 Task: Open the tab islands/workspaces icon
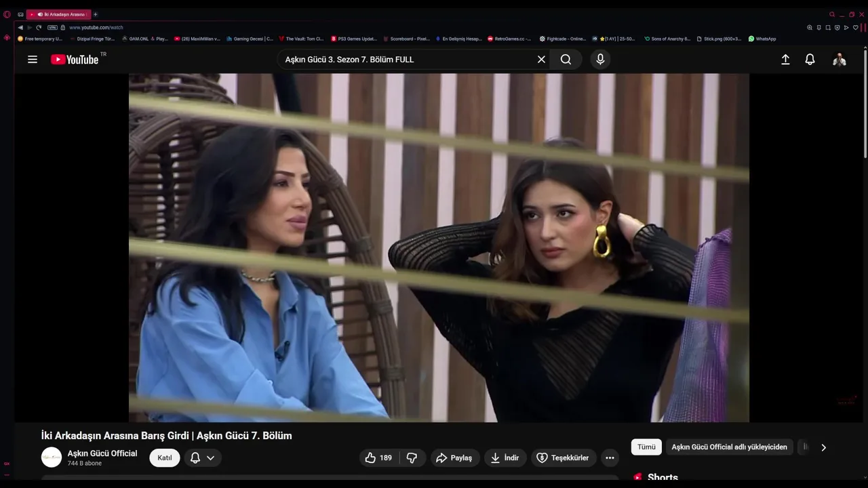click(20, 14)
